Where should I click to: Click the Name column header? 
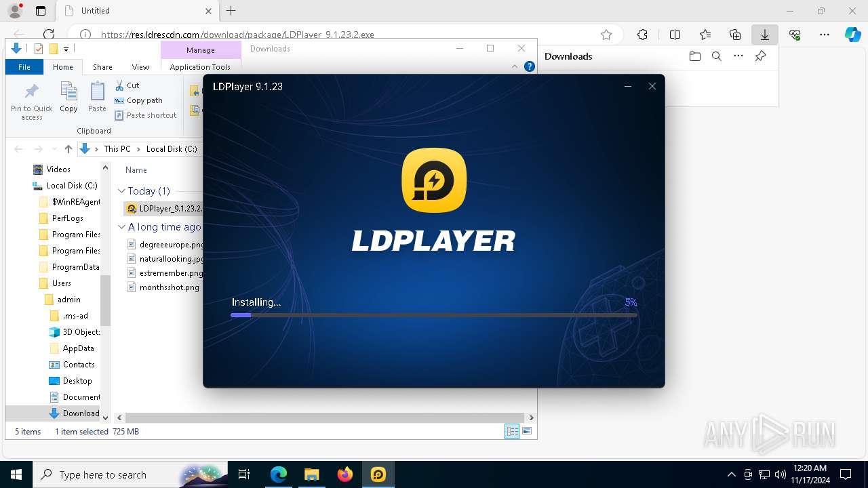click(136, 170)
